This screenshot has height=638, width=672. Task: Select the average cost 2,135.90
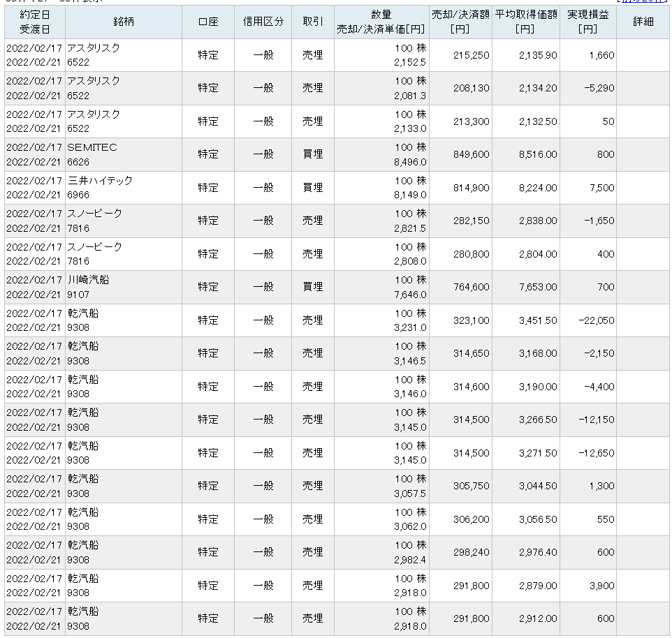(538, 55)
